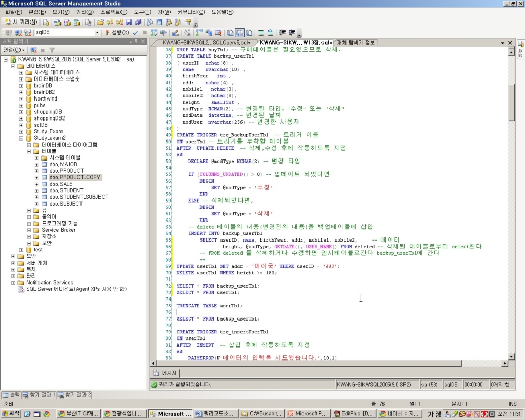Screen dimensions: 525x420
Task: Open the 연결(O) connect dropdown in Object Explorer
Action: pyautogui.click(x=14, y=50)
